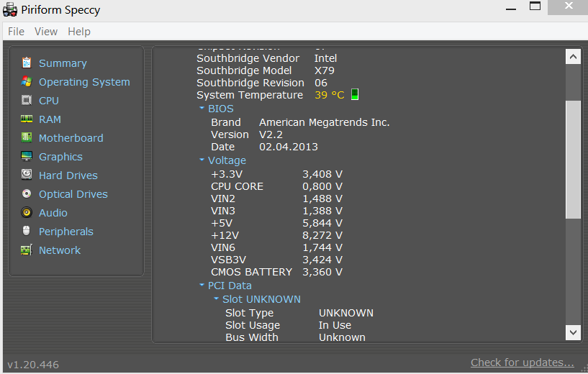Click the Southbridge Vendor Intel value
Screen dimensions: 588x374
[325, 58]
